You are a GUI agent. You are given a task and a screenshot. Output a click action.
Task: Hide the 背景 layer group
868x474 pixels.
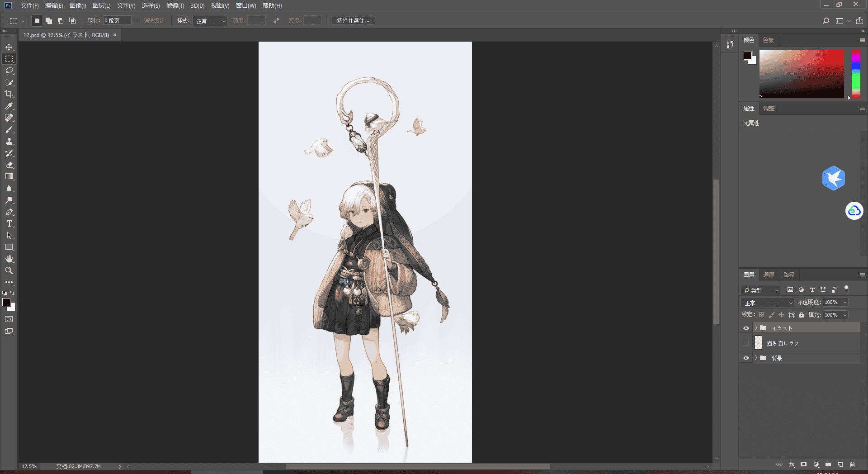(x=746, y=358)
